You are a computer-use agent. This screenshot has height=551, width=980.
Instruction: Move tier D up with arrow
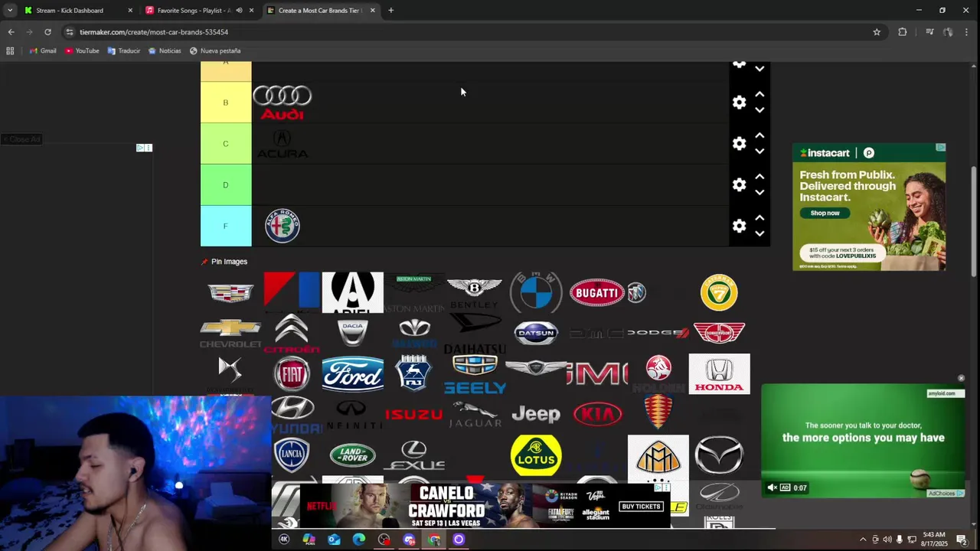[759, 177]
